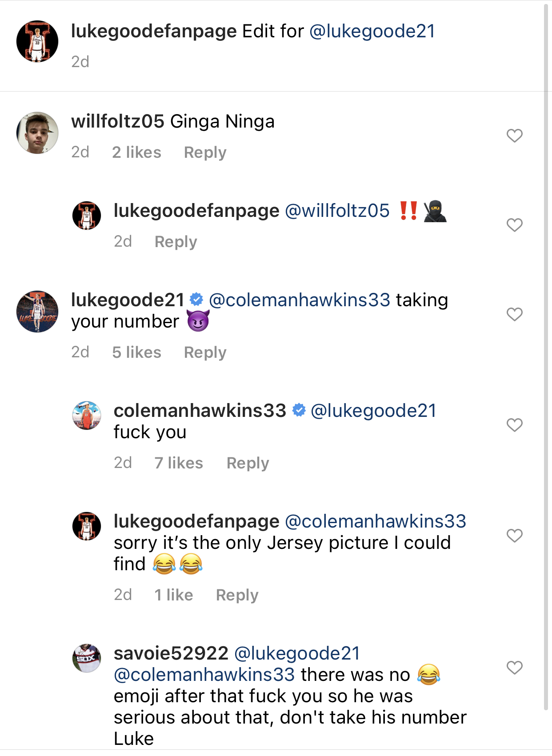Like willfoltz05's Ginga Ninga comment
The height and width of the screenshot is (756, 552).
point(514,136)
